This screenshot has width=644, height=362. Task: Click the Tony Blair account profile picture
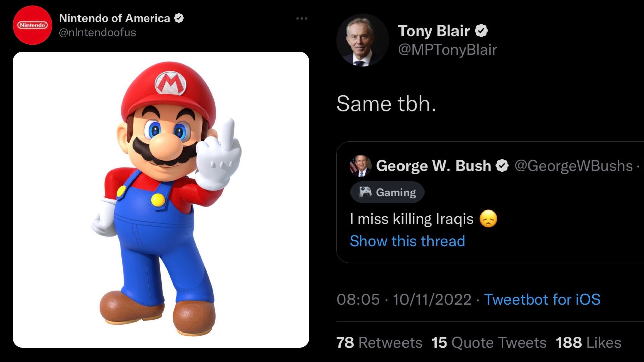(363, 40)
